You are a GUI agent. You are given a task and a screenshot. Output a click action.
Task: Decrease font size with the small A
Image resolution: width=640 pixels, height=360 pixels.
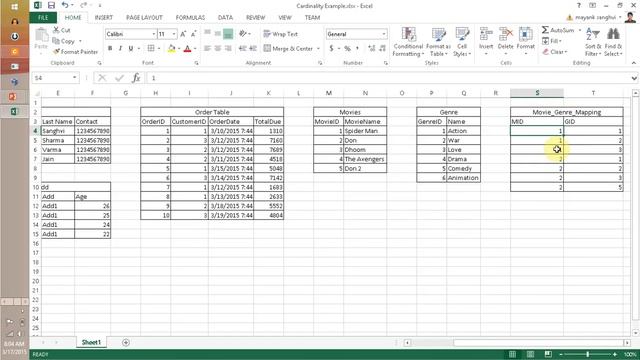pyautogui.click(x=193, y=34)
